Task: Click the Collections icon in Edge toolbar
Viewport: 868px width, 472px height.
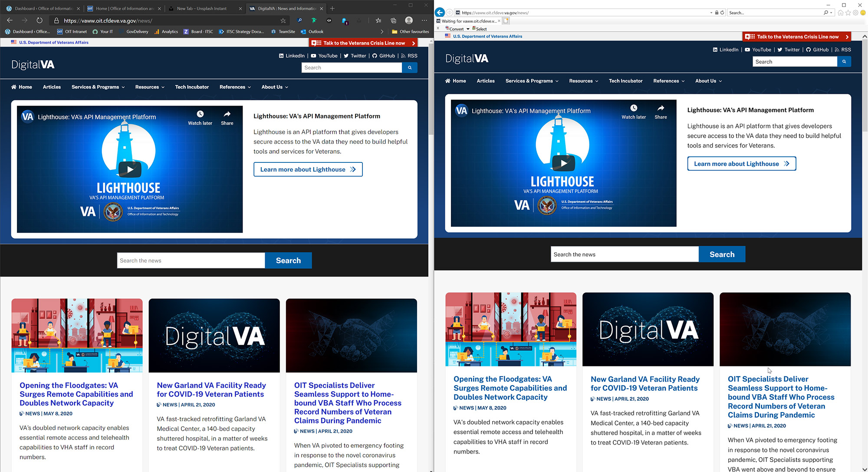Action: pos(393,20)
